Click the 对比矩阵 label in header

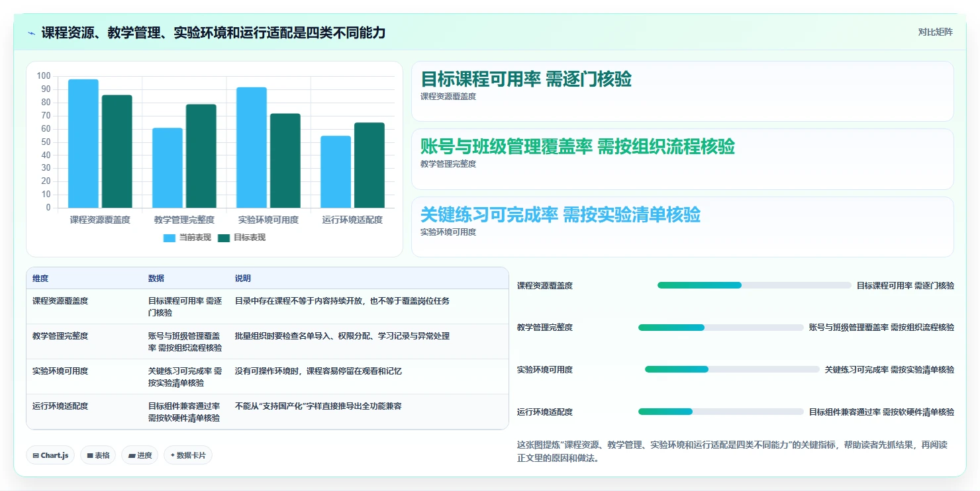(935, 32)
